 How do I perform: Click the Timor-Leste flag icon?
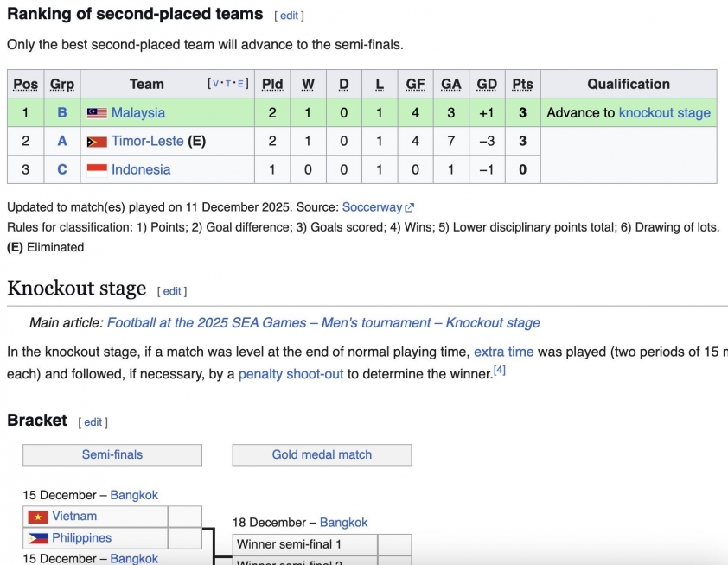[97, 142]
